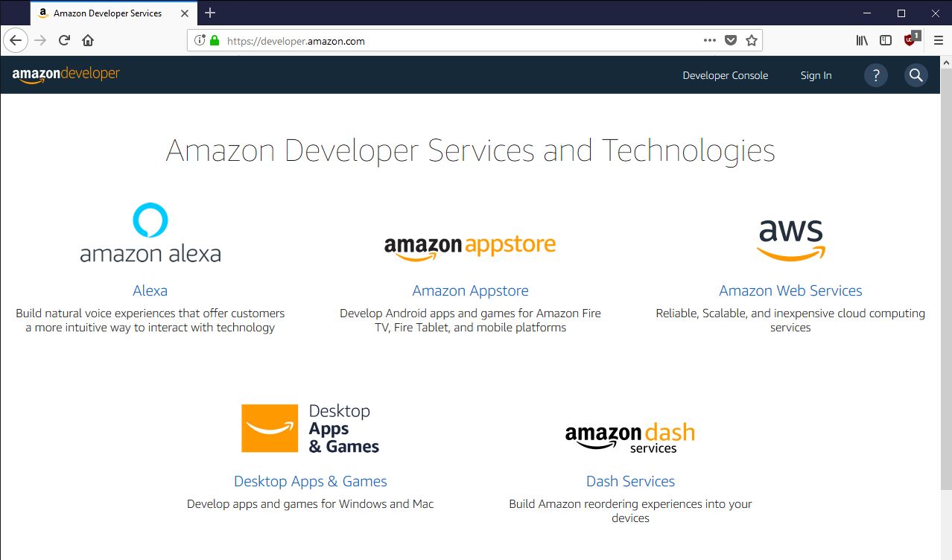The height and width of the screenshot is (560, 952).
Task: Click the Amazon Alexa logo image
Action: [150, 233]
